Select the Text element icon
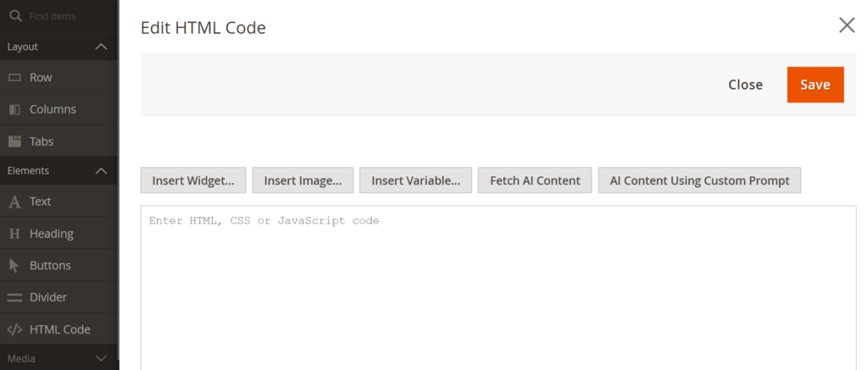The width and height of the screenshot is (868, 370). pyautogui.click(x=14, y=202)
